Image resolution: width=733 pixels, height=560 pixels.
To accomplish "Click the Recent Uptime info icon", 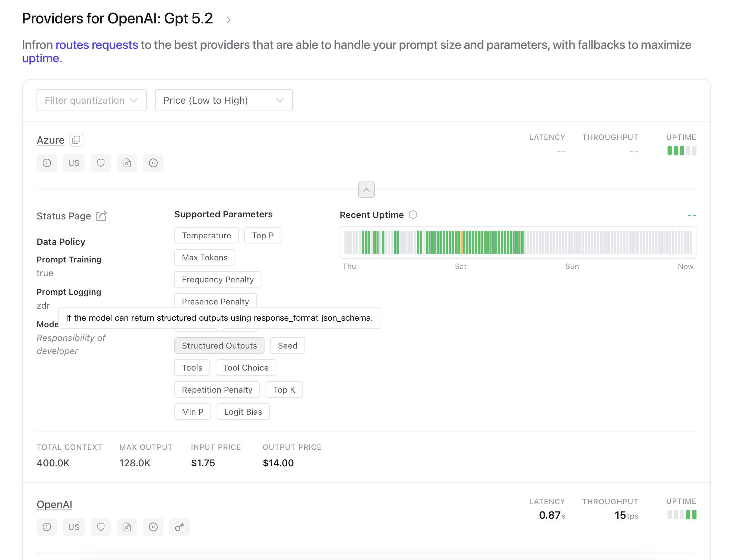I will 413,215.
